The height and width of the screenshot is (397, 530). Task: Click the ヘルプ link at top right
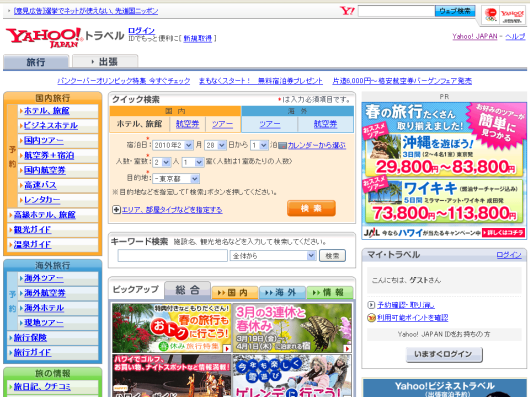[515, 36]
